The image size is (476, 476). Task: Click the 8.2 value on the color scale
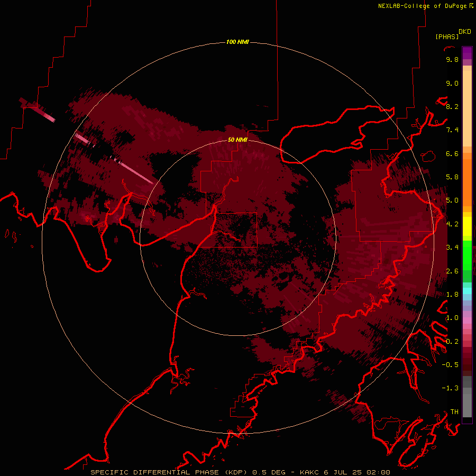(x=452, y=106)
